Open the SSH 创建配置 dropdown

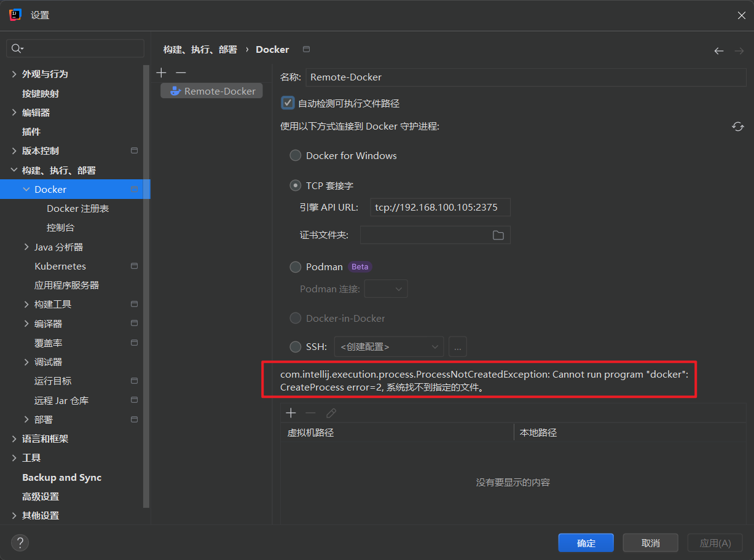tap(389, 346)
